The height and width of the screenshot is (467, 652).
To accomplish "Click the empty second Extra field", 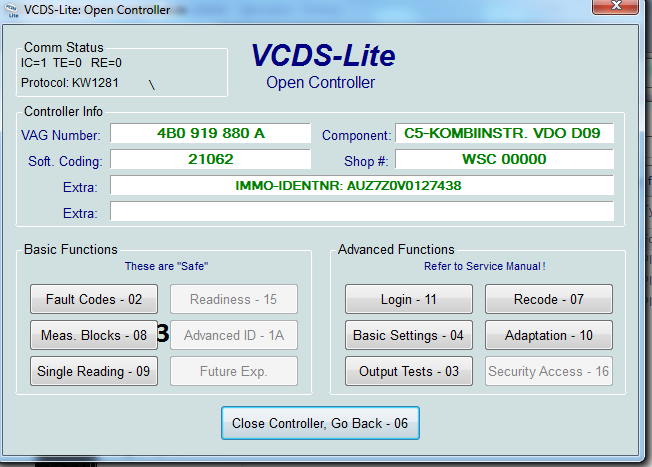I will coord(362,211).
